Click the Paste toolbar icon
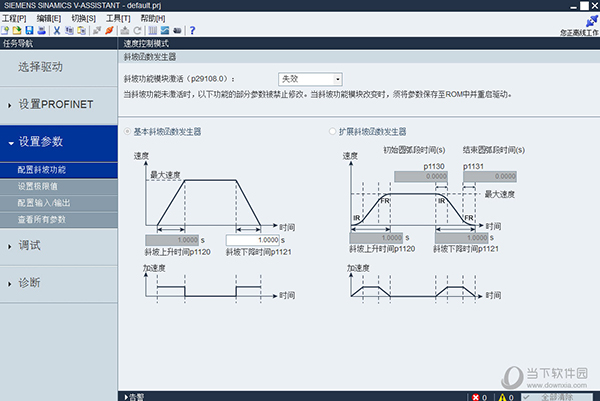Screen dimensions: 600x401 [82, 31]
